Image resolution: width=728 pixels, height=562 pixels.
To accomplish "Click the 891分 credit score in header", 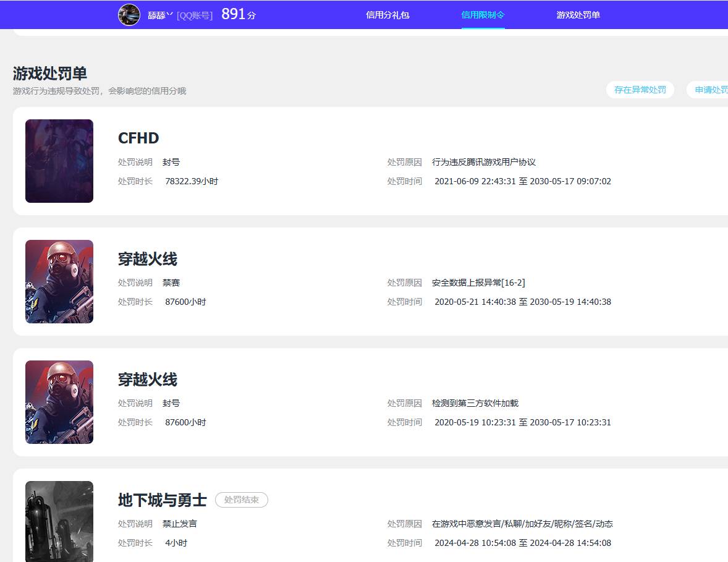I will pyautogui.click(x=238, y=14).
